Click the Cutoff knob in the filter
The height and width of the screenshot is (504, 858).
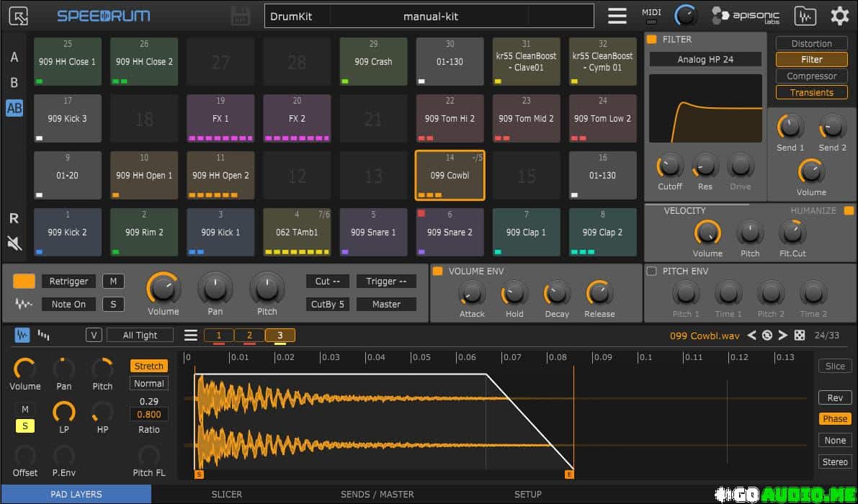pos(669,166)
